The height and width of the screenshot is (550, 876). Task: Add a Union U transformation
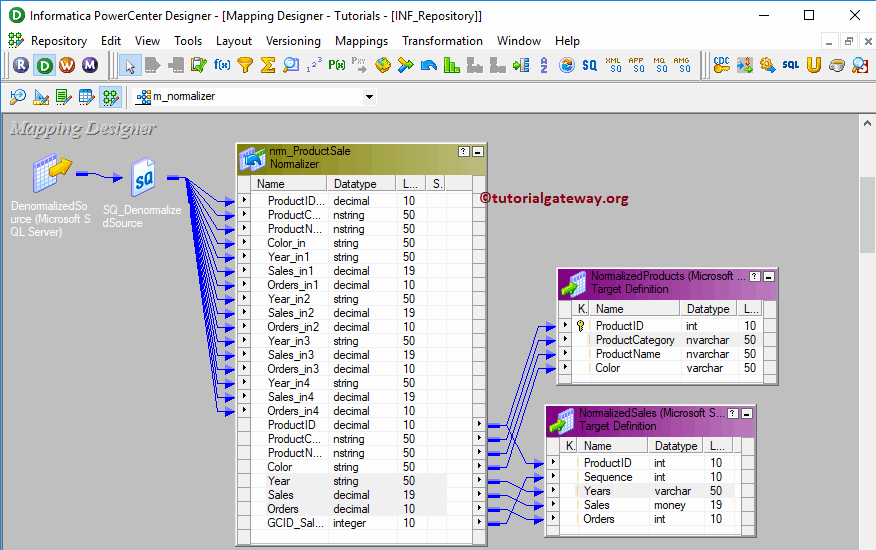point(813,65)
